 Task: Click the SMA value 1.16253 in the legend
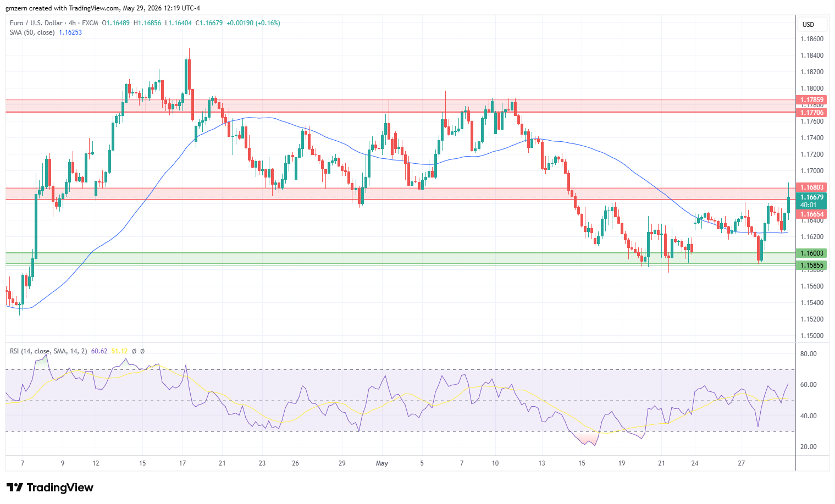70,32
